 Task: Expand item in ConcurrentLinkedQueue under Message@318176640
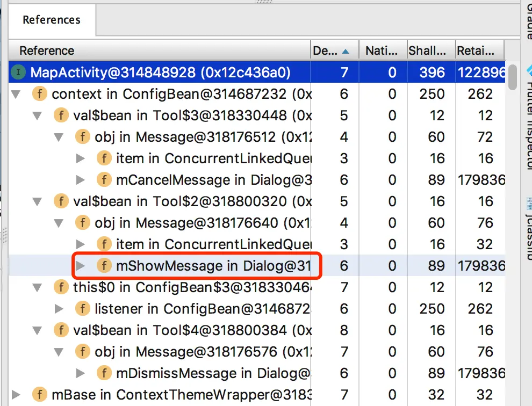[x=81, y=244]
